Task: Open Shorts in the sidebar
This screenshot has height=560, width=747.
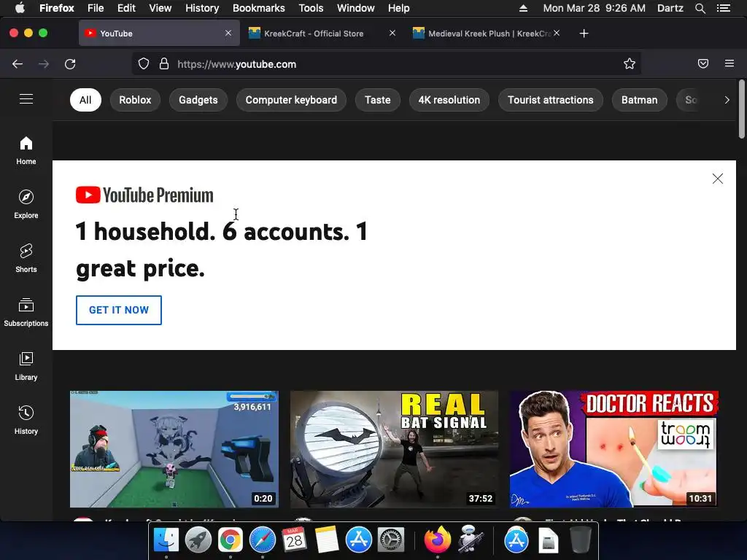Action: click(26, 258)
